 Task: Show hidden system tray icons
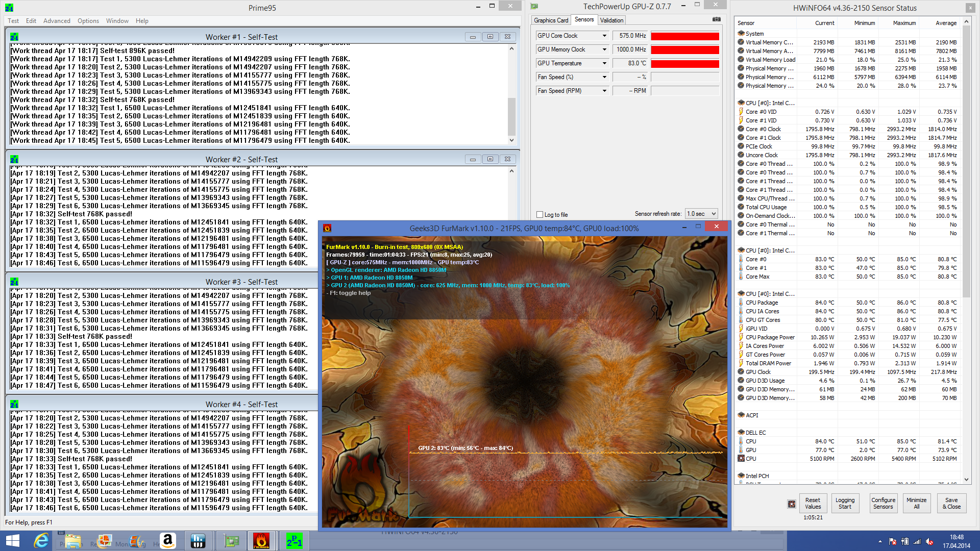880,541
